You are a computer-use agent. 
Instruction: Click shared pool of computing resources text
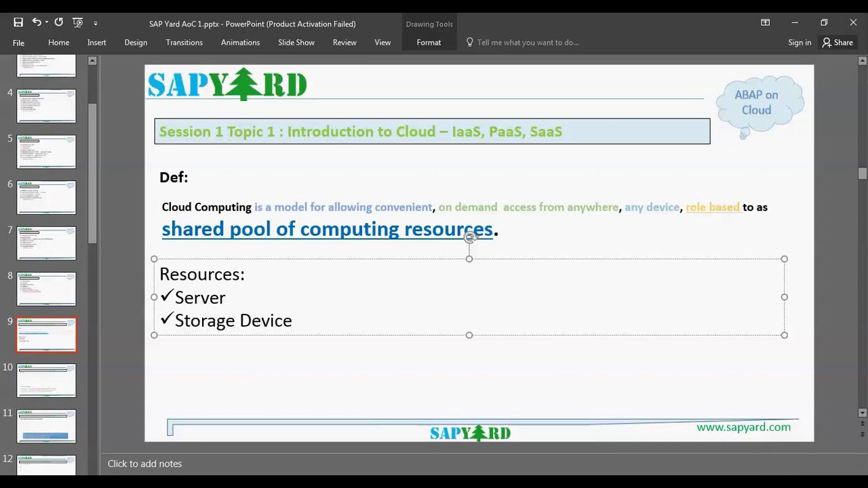pyautogui.click(x=327, y=229)
